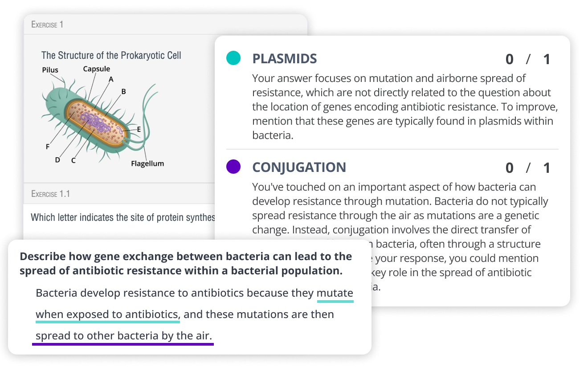Click letter F on the cell diagram
Viewport: 588px width, 367px height.
point(48,147)
